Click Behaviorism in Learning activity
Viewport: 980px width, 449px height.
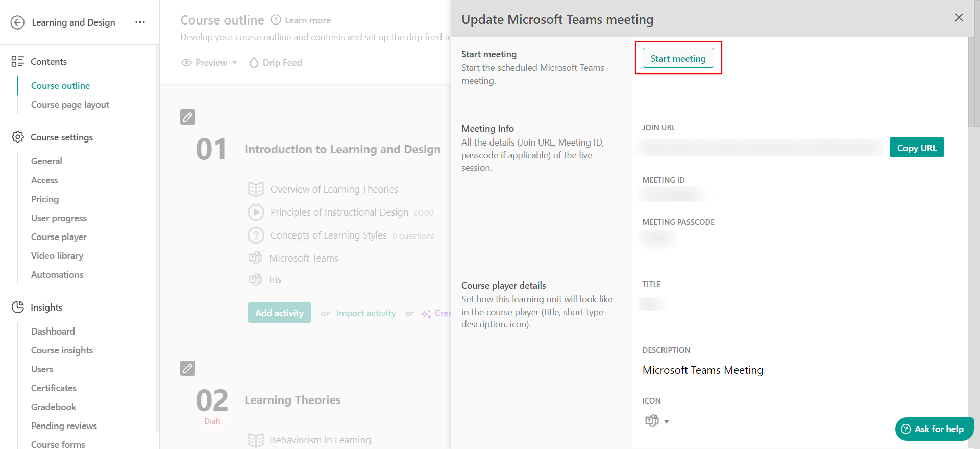tap(321, 440)
